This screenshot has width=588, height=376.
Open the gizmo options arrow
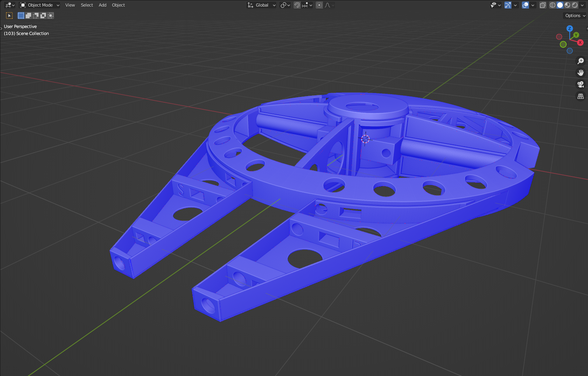coord(515,5)
